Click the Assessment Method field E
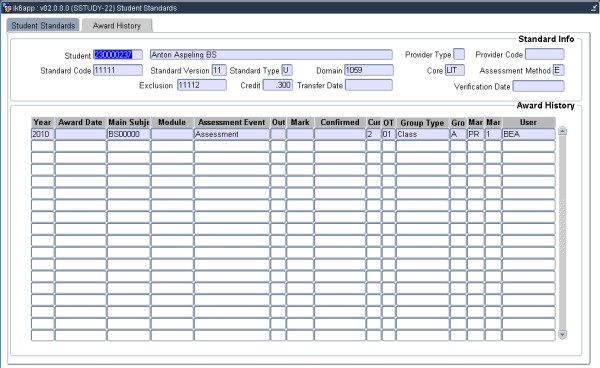 click(558, 70)
